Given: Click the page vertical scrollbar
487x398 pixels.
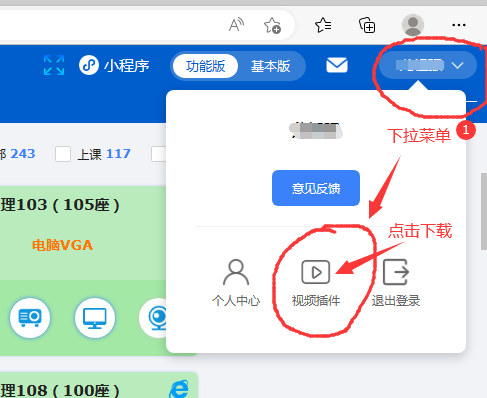Looking at the screenshot, I should pos(484,211).
